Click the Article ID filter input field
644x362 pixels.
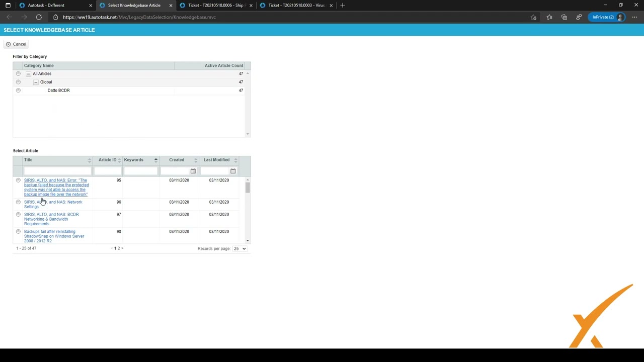pos(108,171)
